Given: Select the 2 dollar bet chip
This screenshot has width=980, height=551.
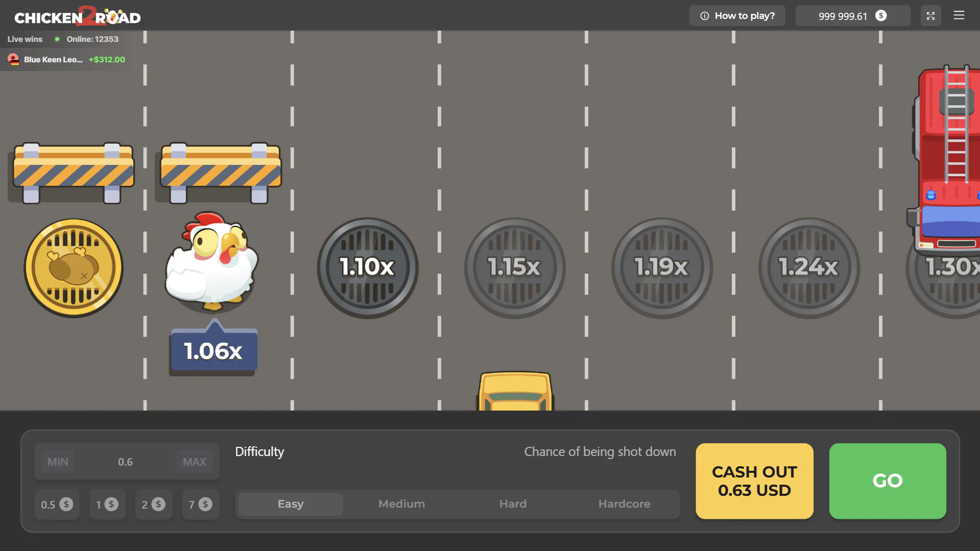Looking at the screenshot, I should point(154,504).
